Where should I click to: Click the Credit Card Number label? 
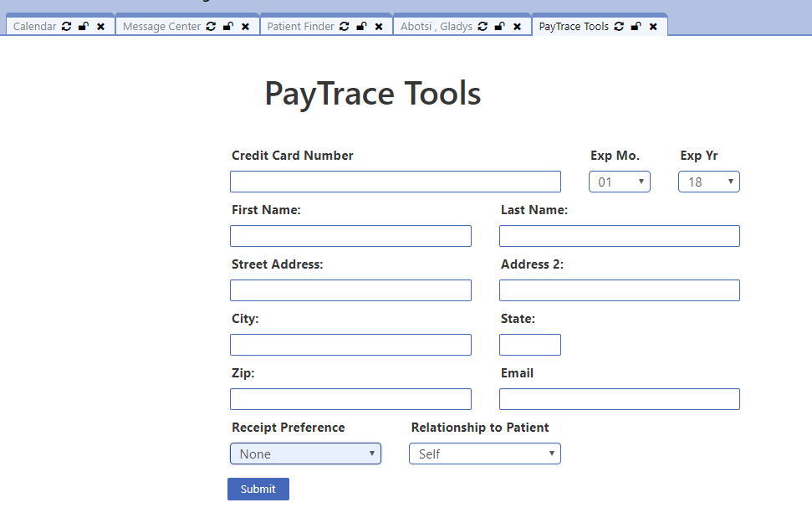click(x=292, y=156)
